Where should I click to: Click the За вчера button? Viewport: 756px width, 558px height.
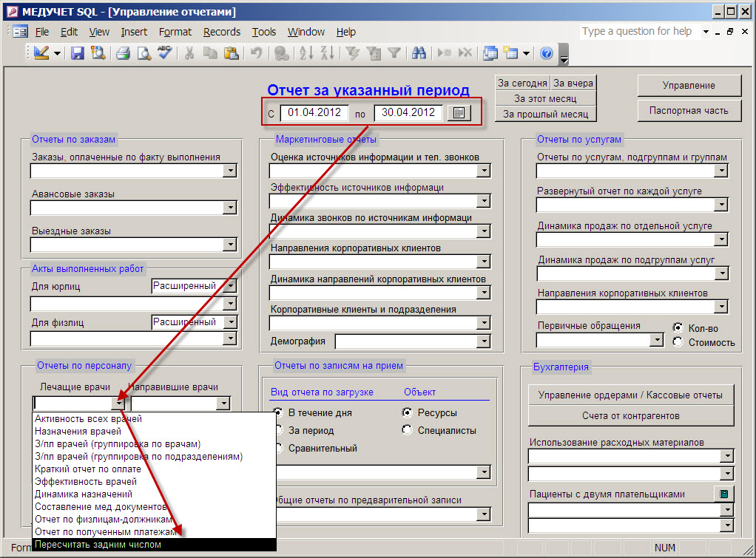[x=573, y=83]
